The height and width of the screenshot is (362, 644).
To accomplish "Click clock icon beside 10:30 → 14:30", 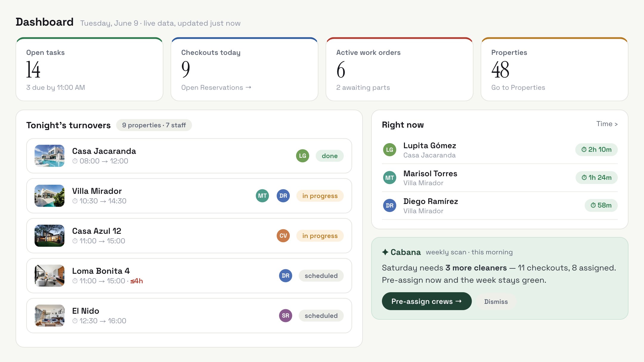I will [75, 201].
